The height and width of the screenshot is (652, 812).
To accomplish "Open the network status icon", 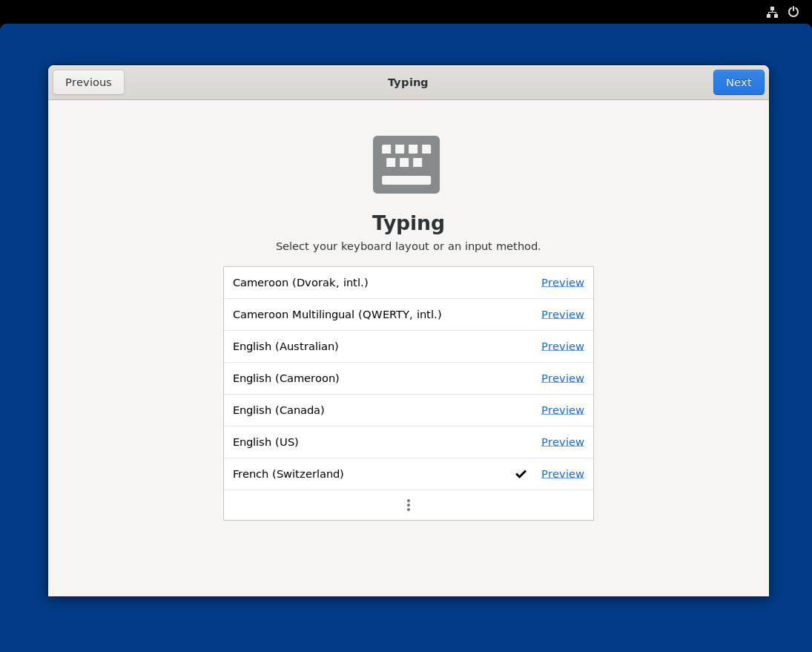I will 772,12.
